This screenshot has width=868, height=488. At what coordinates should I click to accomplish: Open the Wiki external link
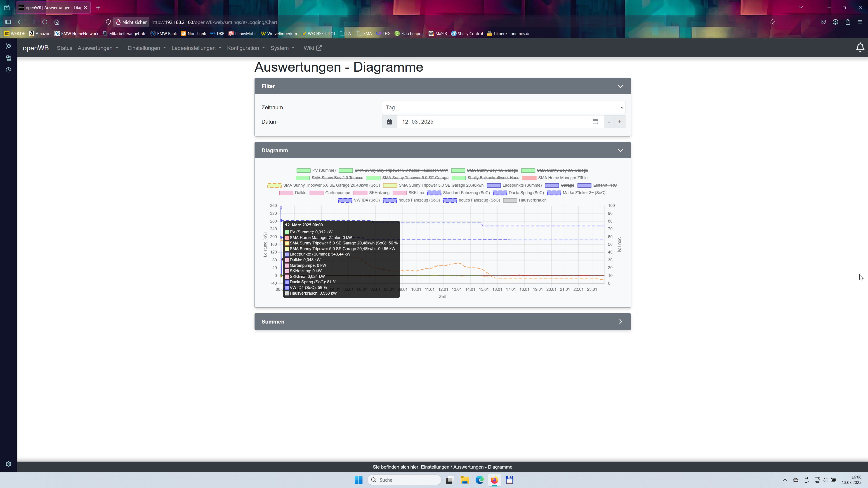tap(312, 48)
